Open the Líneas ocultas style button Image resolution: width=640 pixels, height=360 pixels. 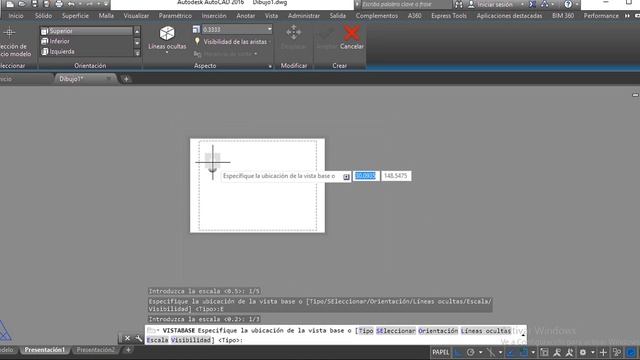pyautogui.click(x=167, y=39)
